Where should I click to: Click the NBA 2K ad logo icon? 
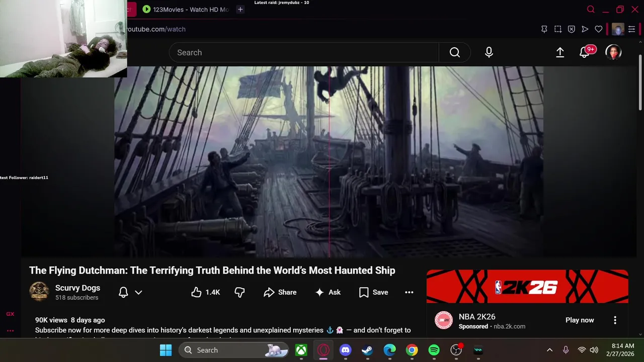[x=444, y=320]
